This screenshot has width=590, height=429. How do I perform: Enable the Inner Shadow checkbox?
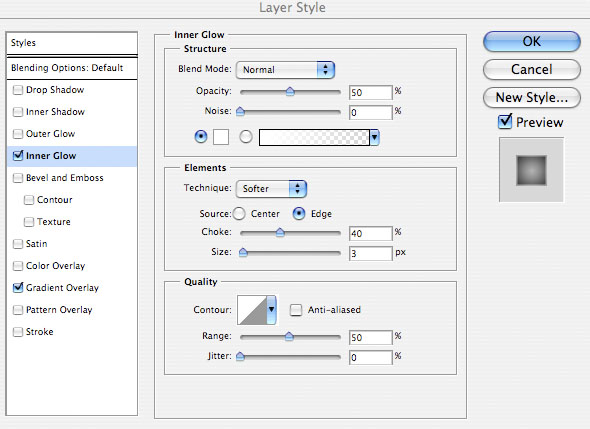tap(18, 112)
